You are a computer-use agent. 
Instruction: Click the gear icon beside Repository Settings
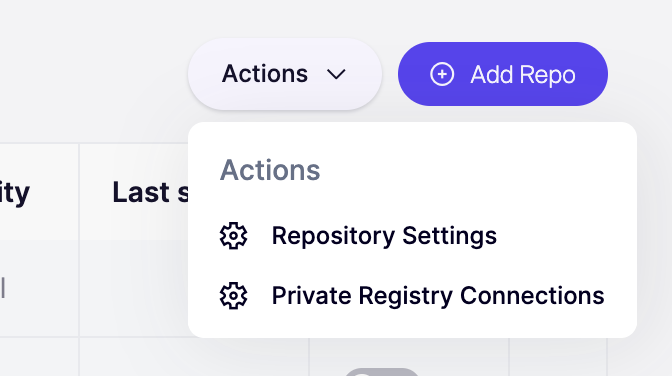[234, 235]
